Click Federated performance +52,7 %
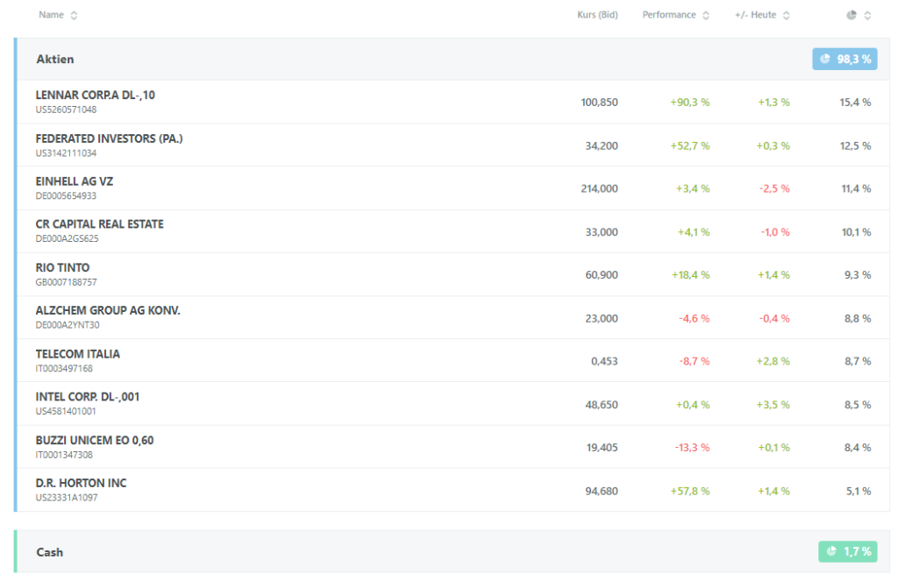 click(x=689, y=146)
